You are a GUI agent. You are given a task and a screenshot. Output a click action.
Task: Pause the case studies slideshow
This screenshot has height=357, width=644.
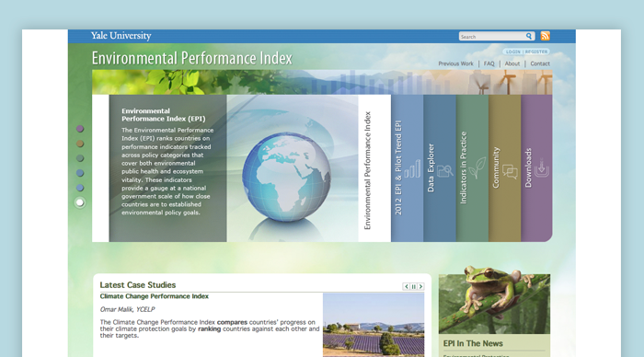(414, 287)
